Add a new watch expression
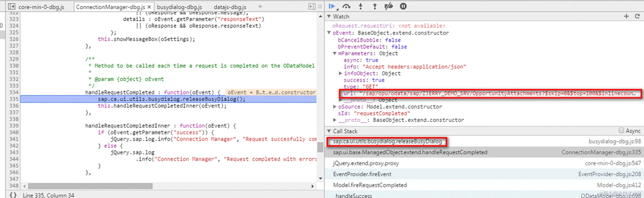644x198 pixels. pyautogui.click(x=626, y=16)
